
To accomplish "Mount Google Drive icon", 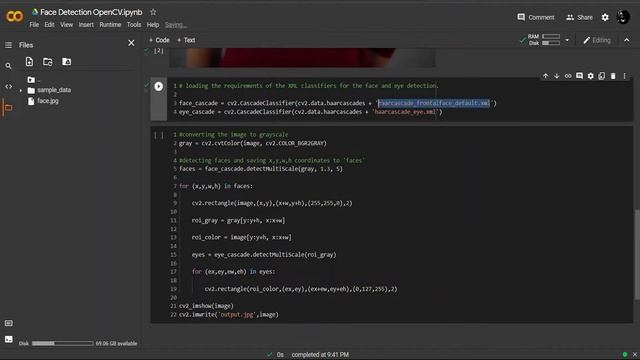I will pyautogui.click(x=66, y=62).
